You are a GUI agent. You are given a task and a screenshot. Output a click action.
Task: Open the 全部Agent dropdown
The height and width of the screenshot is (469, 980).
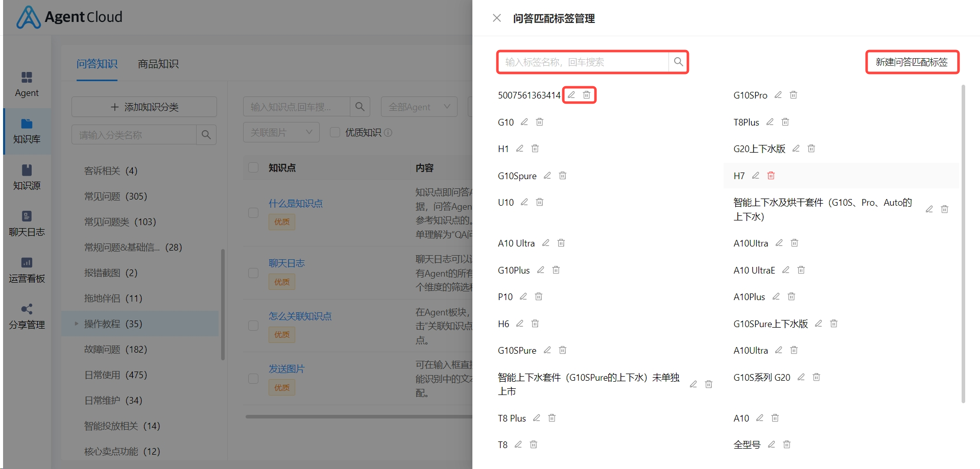pyautogui.click(x=419, y=107)
